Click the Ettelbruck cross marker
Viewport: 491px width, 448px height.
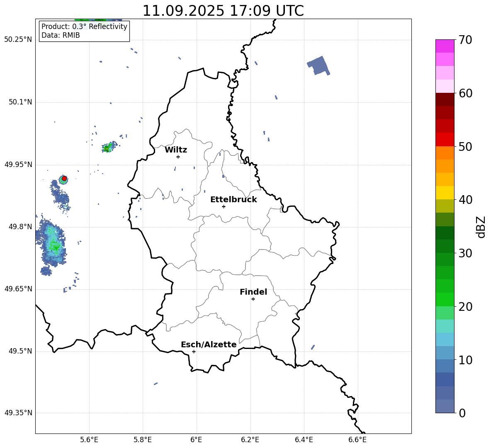[x=224, y=206]
